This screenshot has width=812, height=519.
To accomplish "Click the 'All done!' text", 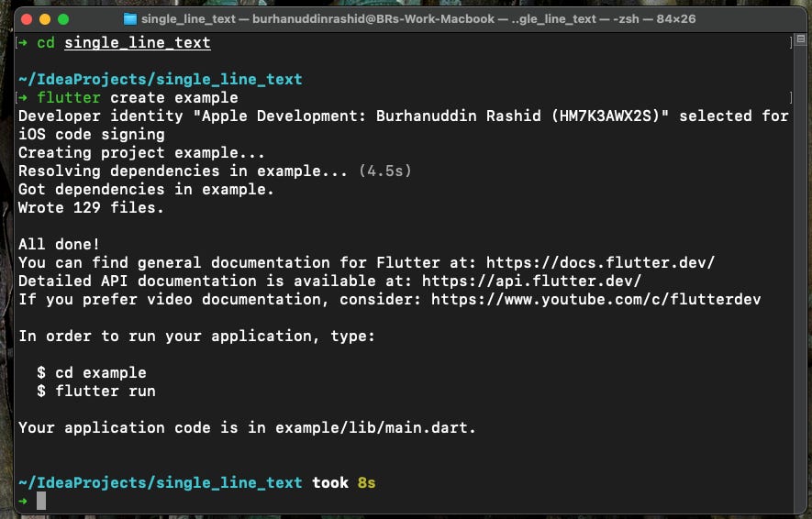I will (59, 244).
